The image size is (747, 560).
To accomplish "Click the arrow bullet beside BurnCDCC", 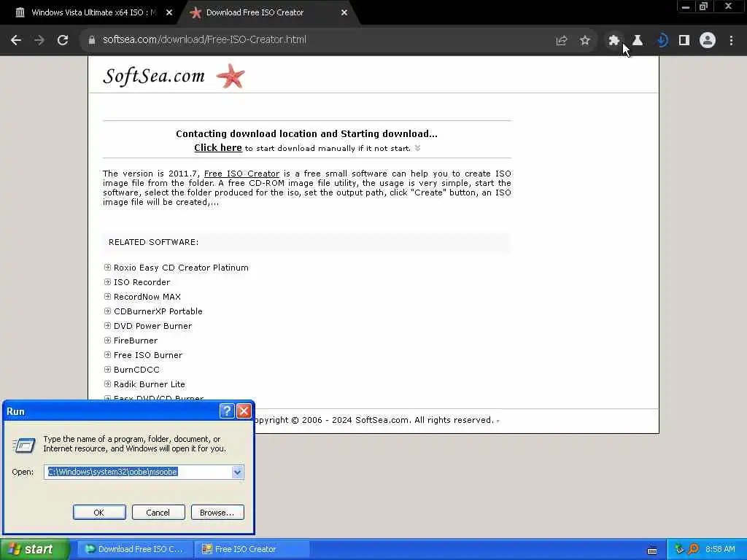I will coord(108,370).
